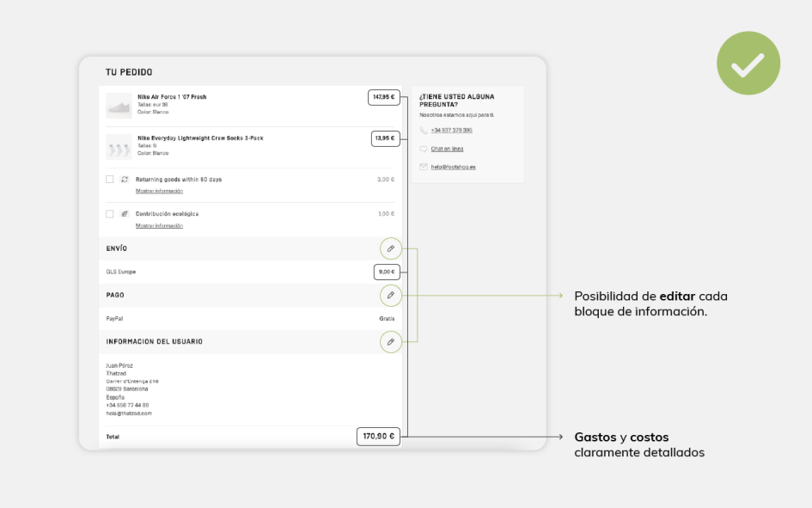The height and width of the screenshot is (508, 812).
Task: Click the envelope icon next to the email
Action: [x=422, y=166]
